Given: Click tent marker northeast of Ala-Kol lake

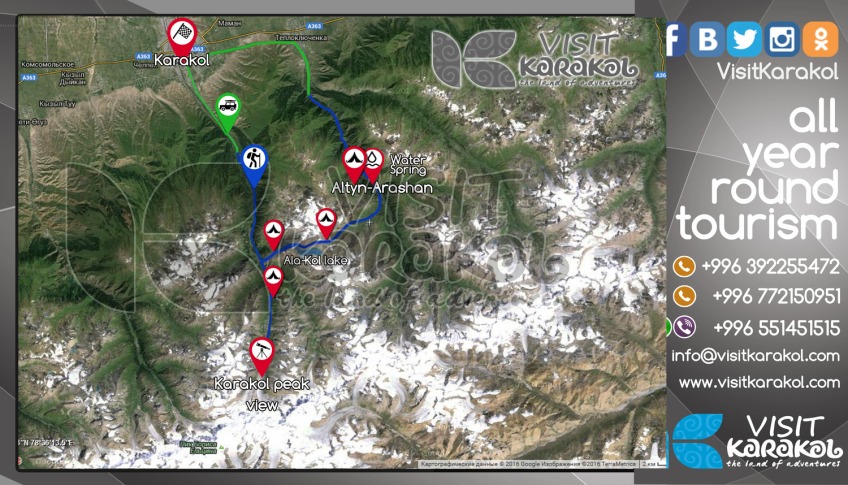Looking at the screenshot, I should pos(326,222).
